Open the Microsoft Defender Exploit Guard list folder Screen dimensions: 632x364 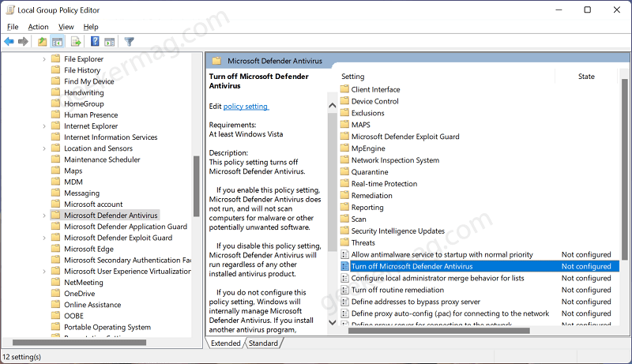tap(405, 137)
